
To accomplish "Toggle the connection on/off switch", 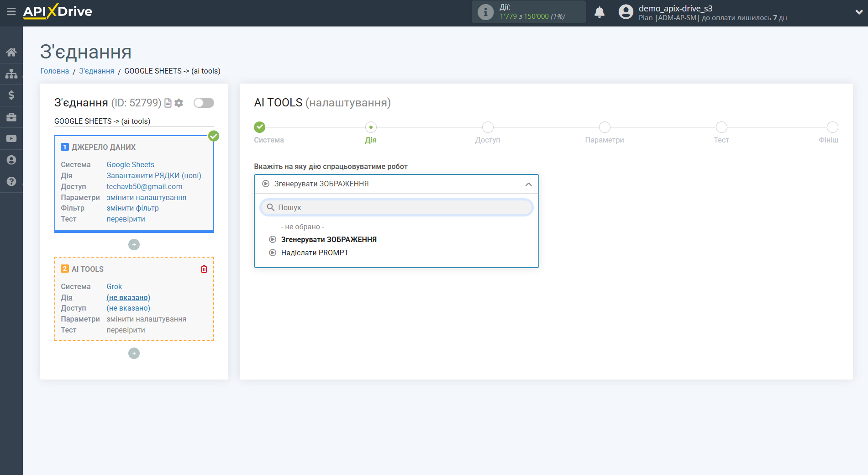I will [204, 103].
